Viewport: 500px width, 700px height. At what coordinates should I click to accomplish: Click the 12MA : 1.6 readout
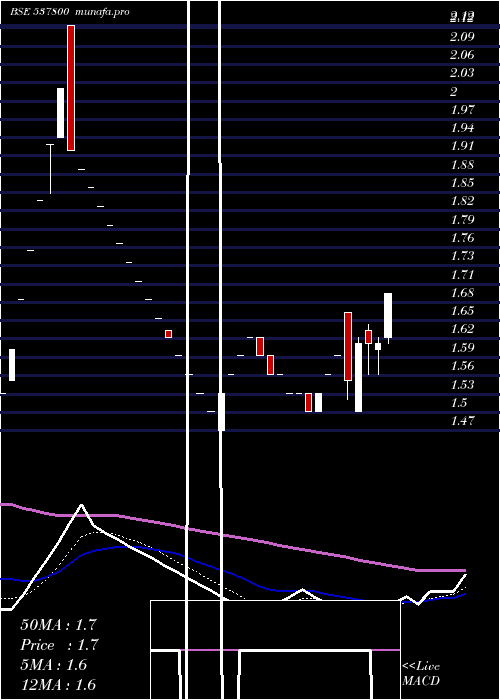[58, 684]
